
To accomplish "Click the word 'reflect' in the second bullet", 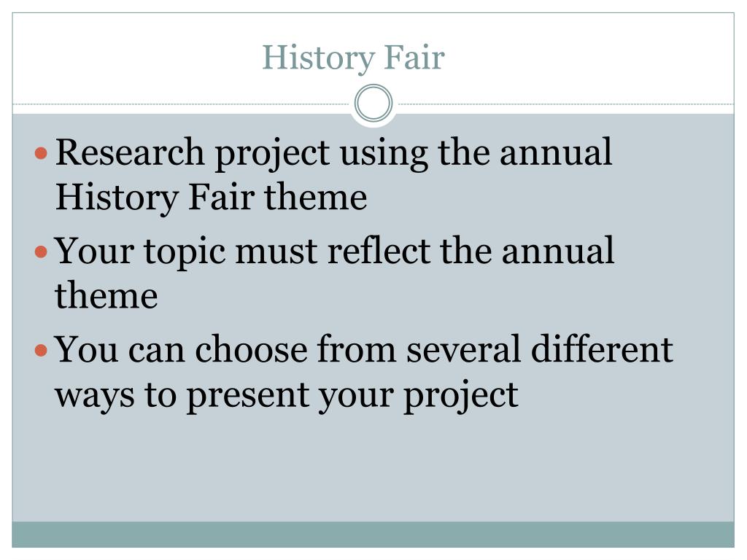I will pyautogui.click(x=379, y=251).
